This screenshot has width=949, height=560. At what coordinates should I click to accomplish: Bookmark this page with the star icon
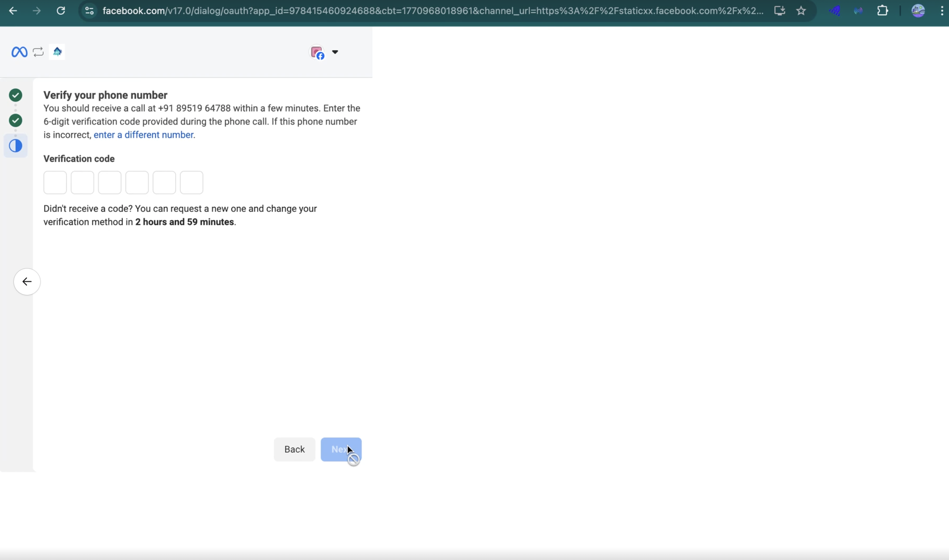tap(801, 11)
